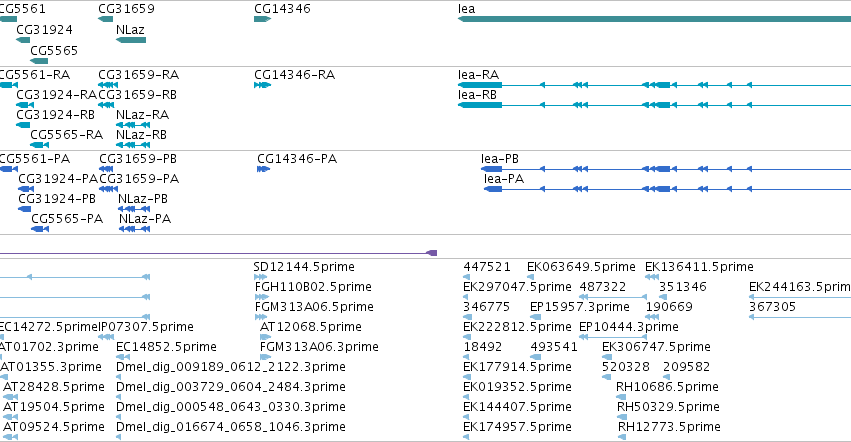Click the CG5565-RA transcript label
Viewport: 851px width, 442px height.
[66, 135]
